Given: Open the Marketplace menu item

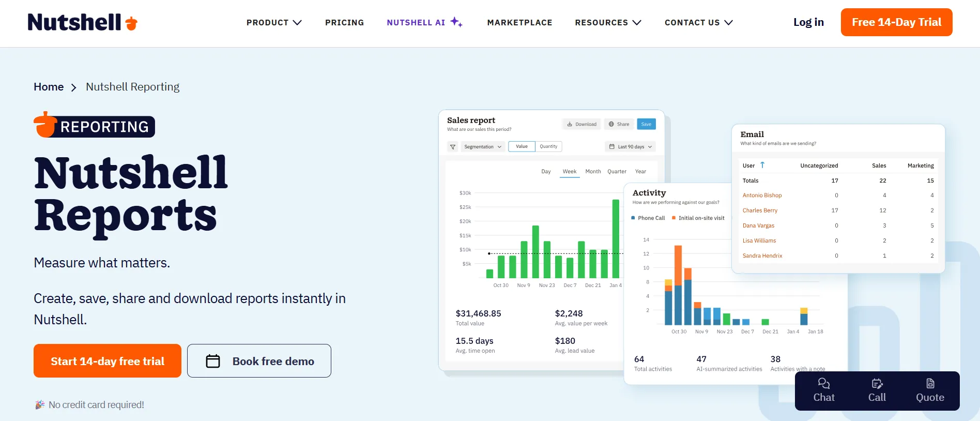Looking at the screenshot, I should (519, 22).
